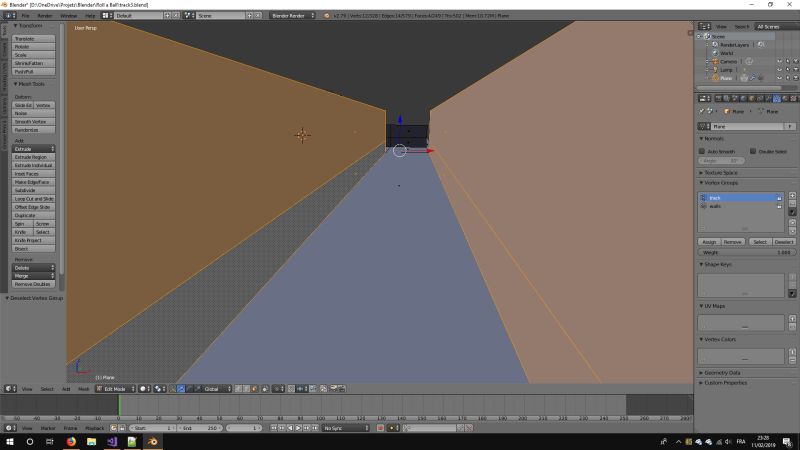Collapse the Normals panel
Screen dimensions: 800x450
[712, 139]
